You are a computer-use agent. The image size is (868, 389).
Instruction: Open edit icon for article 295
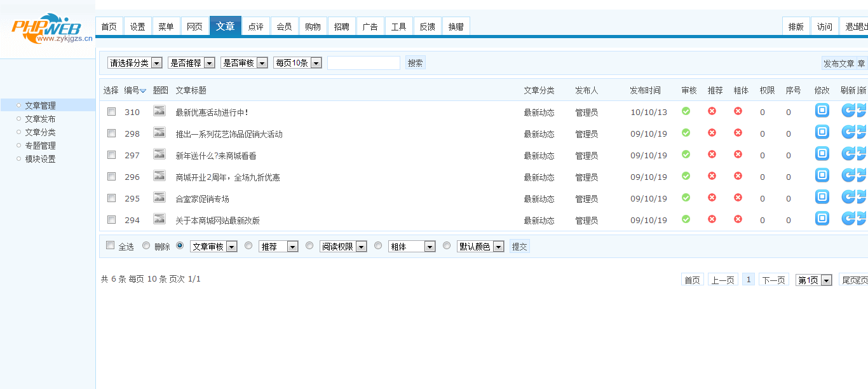coord(822,197)
